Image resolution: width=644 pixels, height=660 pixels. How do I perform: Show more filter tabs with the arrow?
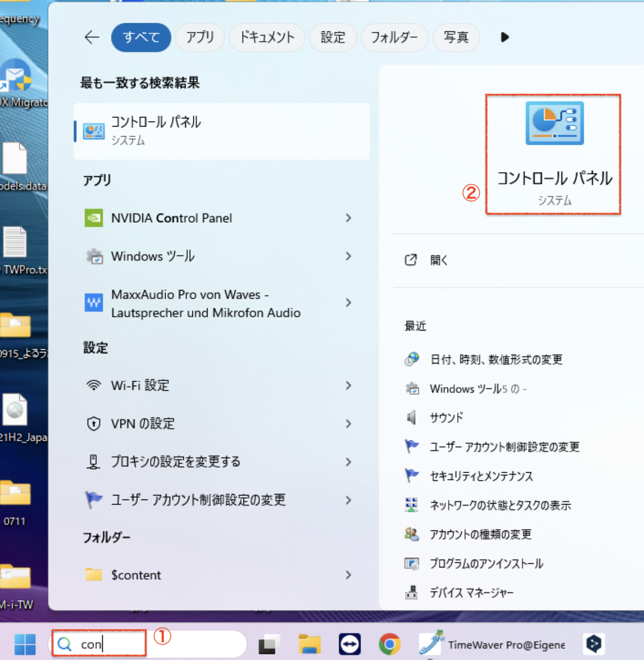coord(504,37)
